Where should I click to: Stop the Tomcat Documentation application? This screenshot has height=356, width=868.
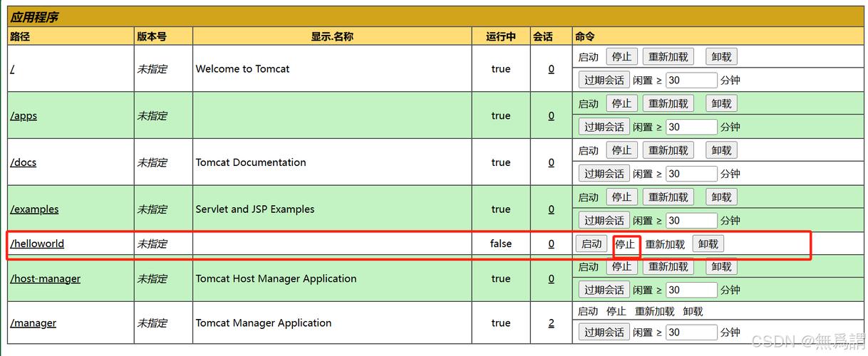tap(621, 150)
